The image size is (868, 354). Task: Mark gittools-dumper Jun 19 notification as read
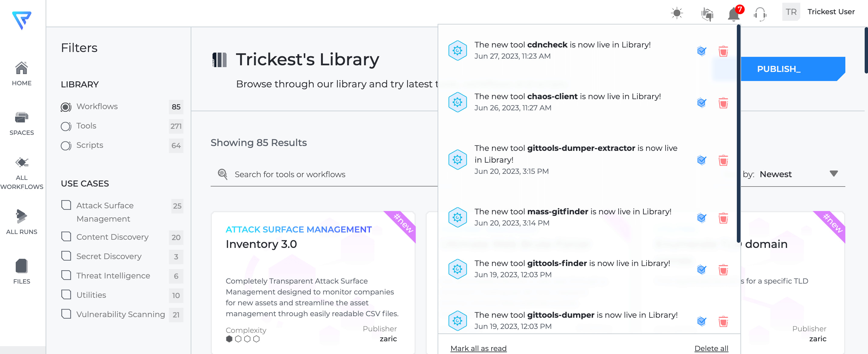[x=701, y=321]
